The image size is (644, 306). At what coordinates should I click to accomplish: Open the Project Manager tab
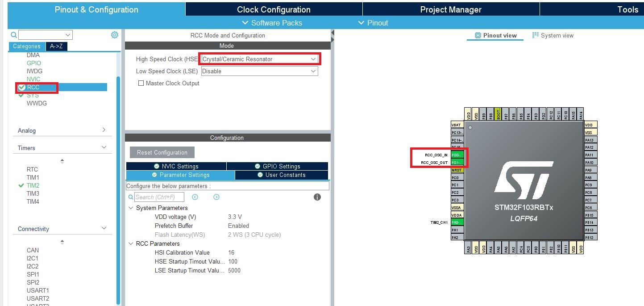point(451,9)
